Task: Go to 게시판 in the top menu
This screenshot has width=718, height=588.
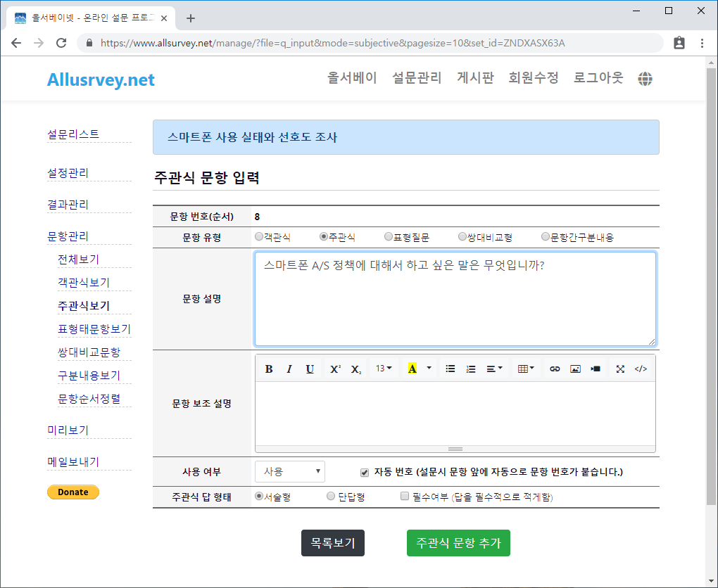Action: [x=475, y=78]
